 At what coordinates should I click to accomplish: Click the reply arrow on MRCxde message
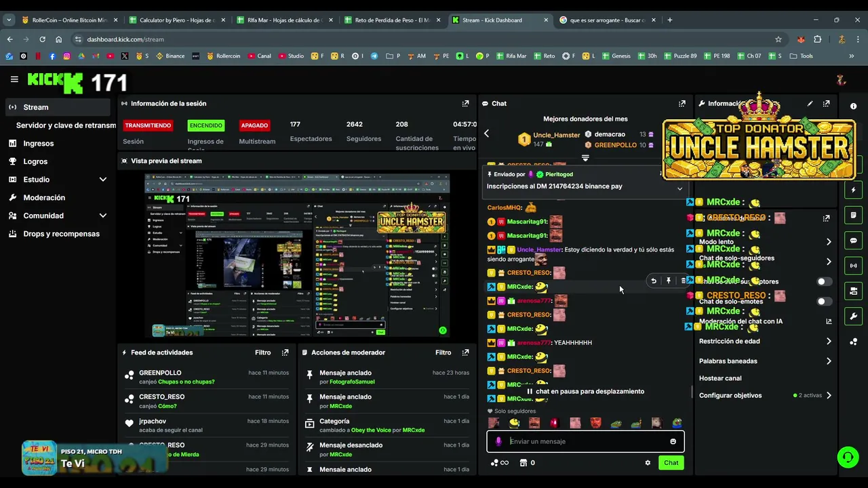coord(653,281)
